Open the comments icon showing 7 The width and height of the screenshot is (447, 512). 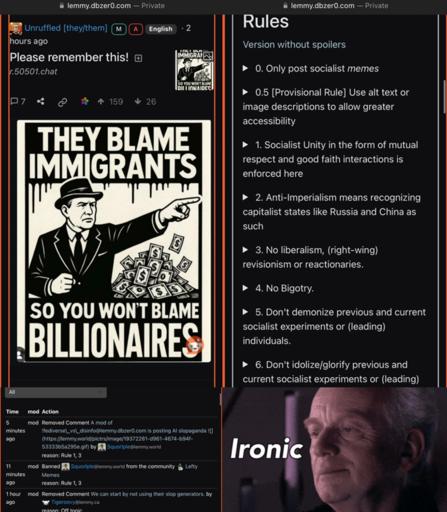point(18,101)
